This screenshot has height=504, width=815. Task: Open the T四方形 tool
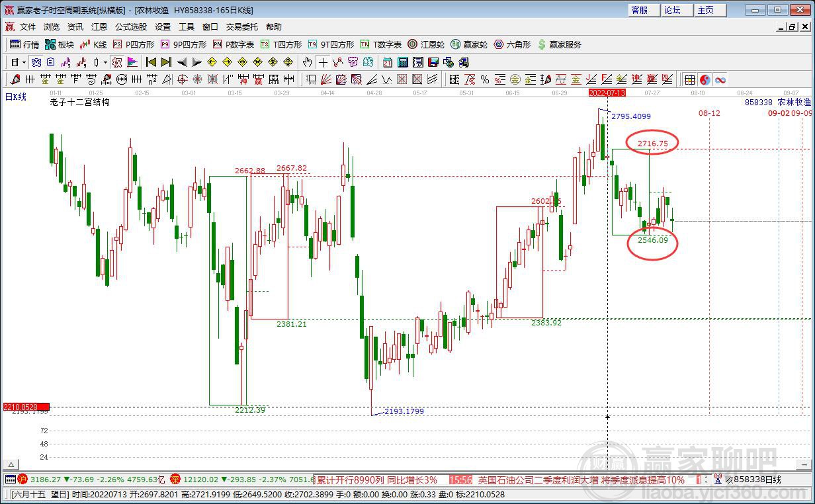pyautogui.click(x=281, y=44)
